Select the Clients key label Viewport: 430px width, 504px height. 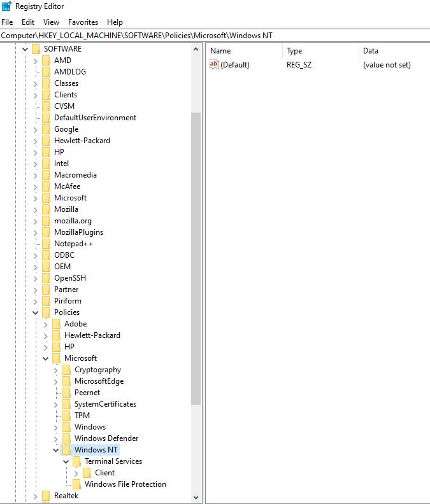click(x=66, y=95)
